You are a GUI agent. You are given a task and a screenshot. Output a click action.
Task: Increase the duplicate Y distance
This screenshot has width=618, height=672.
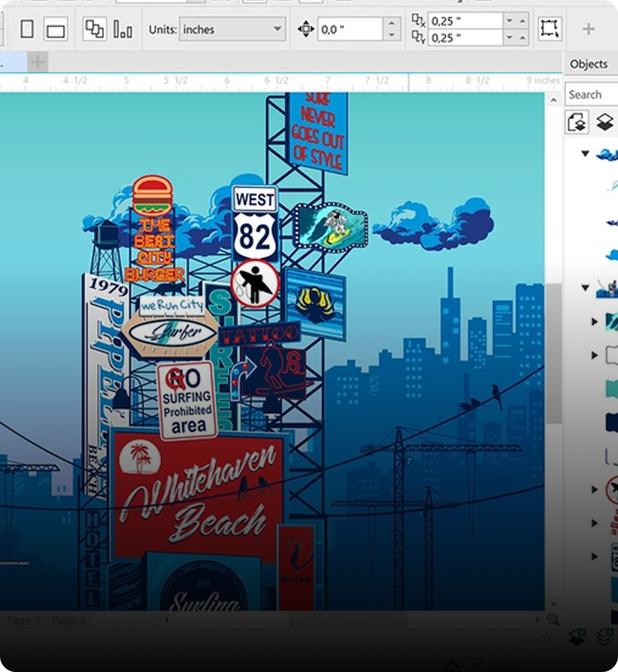tap(522, 37)
